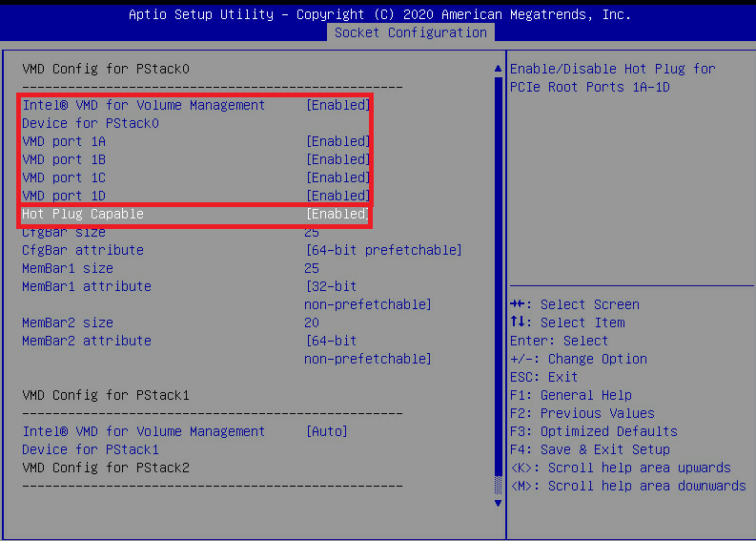Change Intel VMD for PStack1 Auto setting
This screenshot has height=541, width=756.
(x=326, y=431)
